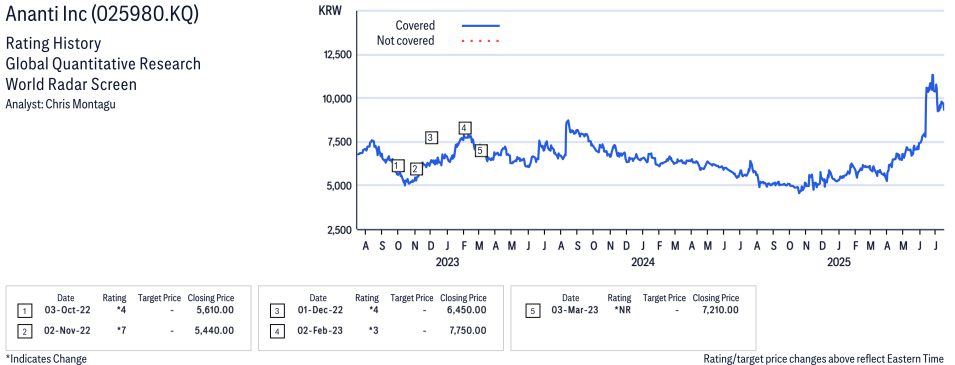This screenshot has width=955, height=365.
Task: Click the Not covered legend label
Action: 406,41
